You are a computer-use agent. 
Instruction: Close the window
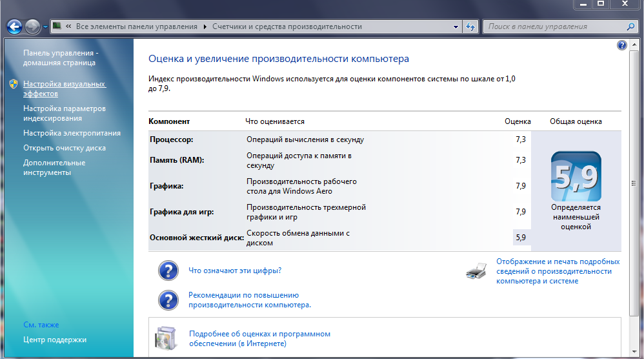[625, 4]
